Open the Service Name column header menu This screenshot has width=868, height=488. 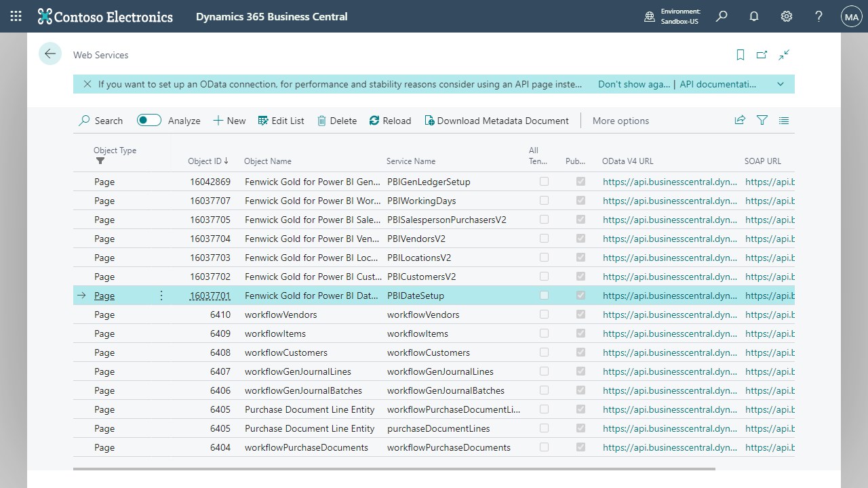411,161
